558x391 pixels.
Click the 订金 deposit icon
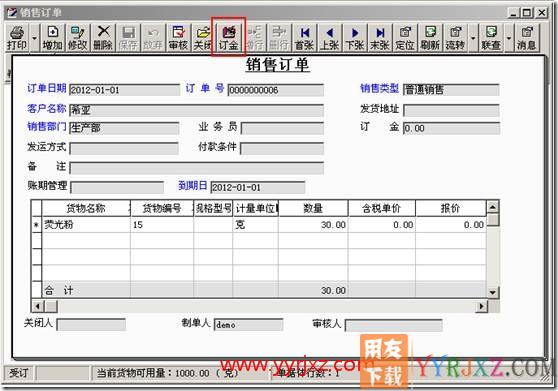[228, 38]
